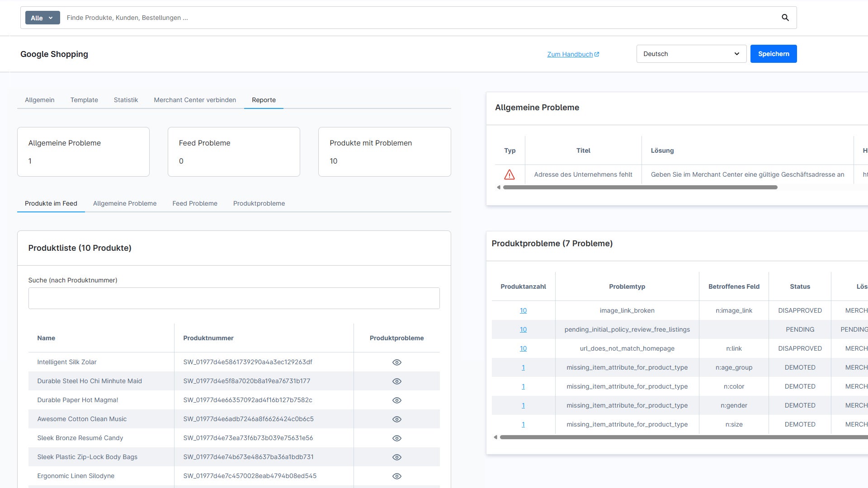The image size is (868, 488).
Task: Click the image_link_broken problem type cell
Action: pos(627,310)
